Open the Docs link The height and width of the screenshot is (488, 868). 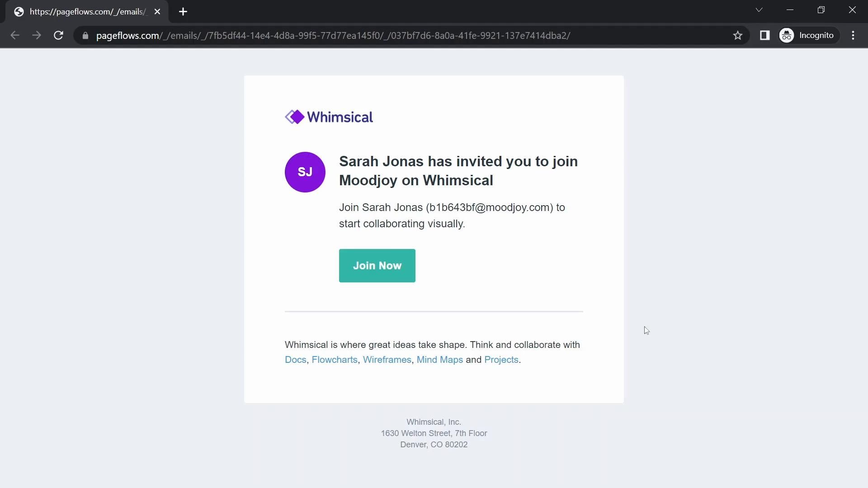[x=295, y=360]
